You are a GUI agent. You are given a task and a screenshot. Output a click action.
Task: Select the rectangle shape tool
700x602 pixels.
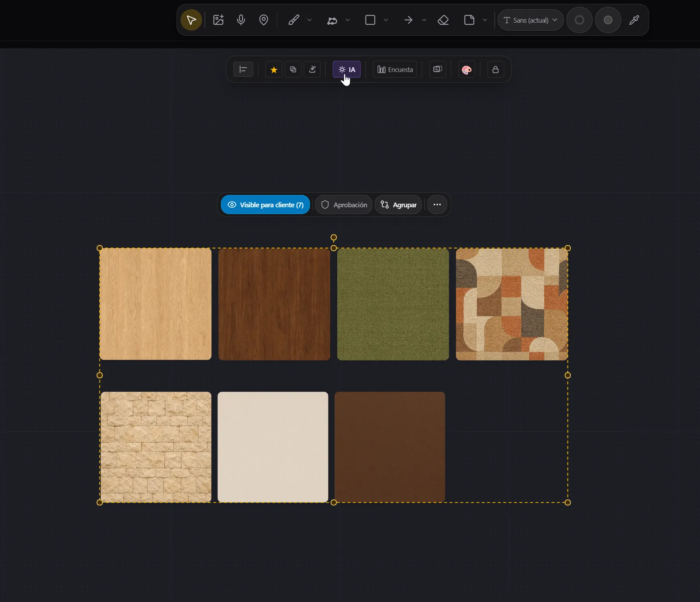370,20
